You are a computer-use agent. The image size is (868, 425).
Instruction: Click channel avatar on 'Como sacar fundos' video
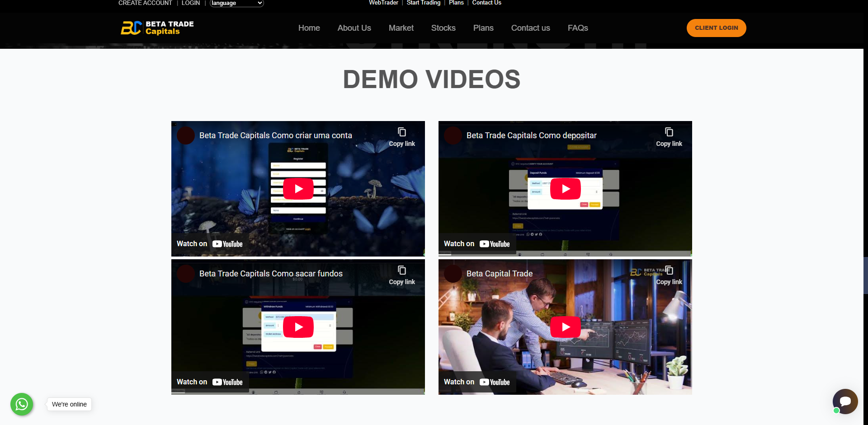point(186,274)
